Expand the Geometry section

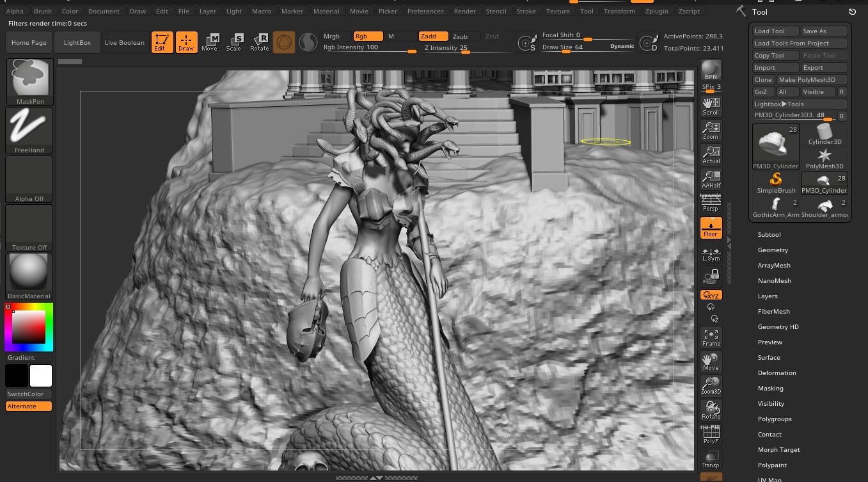[x=773, y=250]
